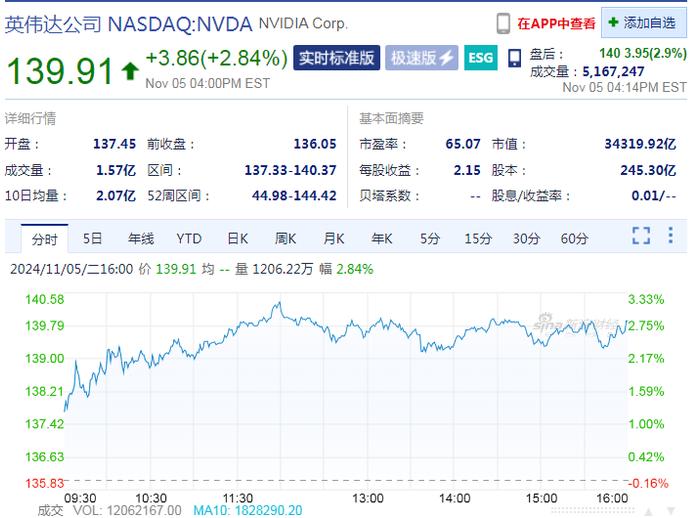Select the 60分 interval tab

575,238
